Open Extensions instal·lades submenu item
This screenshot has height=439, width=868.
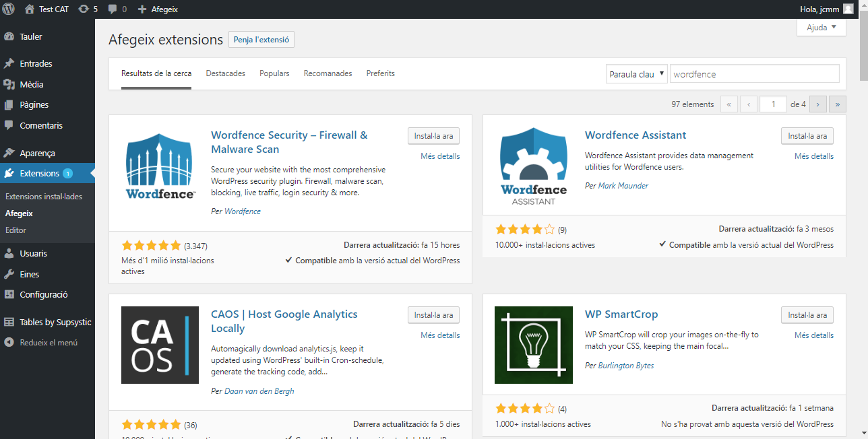pyautogui.click(x=44, y=197)
